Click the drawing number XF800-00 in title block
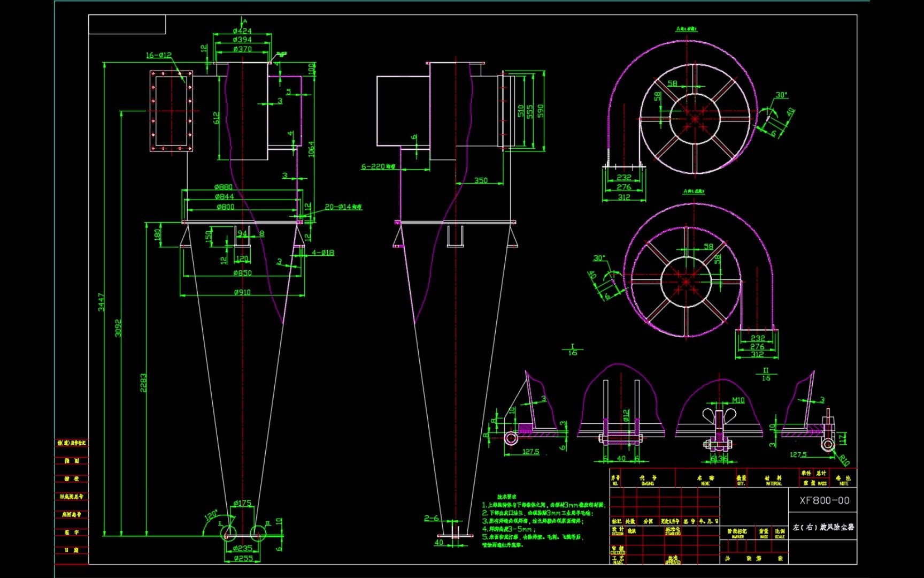The image size is (924, 578). pos(824,501)
